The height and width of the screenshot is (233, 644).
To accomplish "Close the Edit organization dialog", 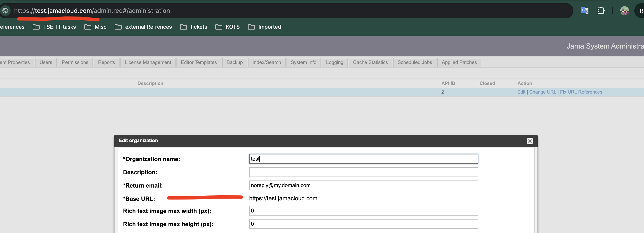I will pos(530,141).
